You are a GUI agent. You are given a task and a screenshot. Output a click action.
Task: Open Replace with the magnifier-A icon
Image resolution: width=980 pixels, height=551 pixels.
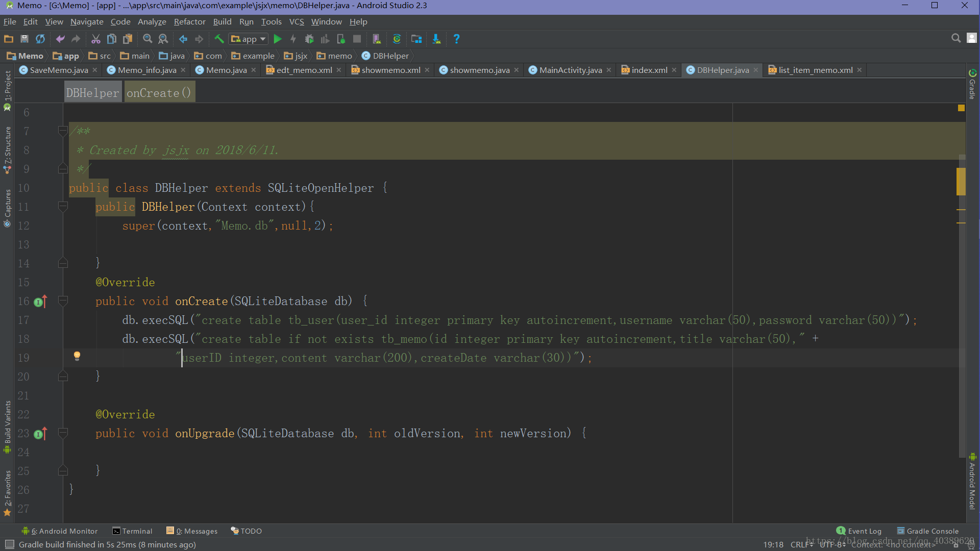pos(163,39)
